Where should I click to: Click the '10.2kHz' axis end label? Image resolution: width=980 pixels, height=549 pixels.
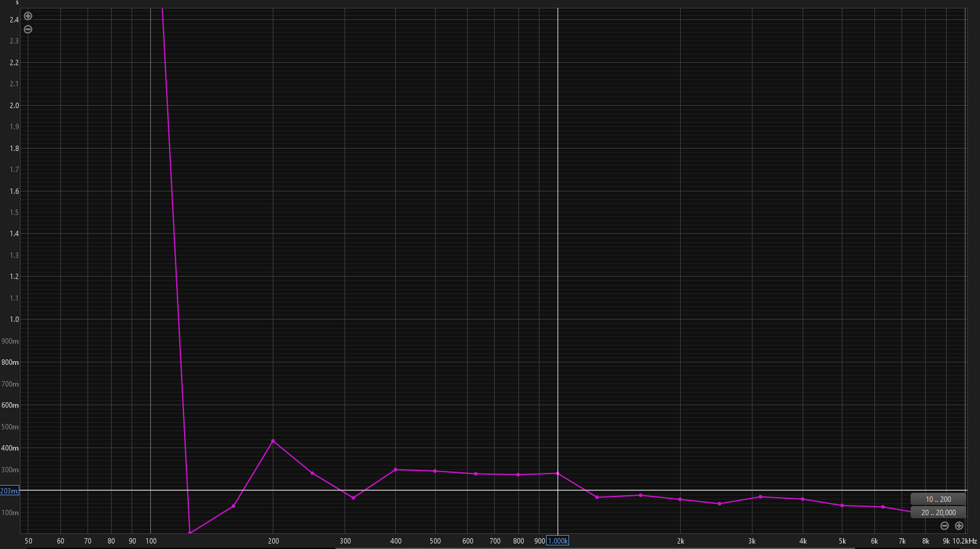[965, 541]
